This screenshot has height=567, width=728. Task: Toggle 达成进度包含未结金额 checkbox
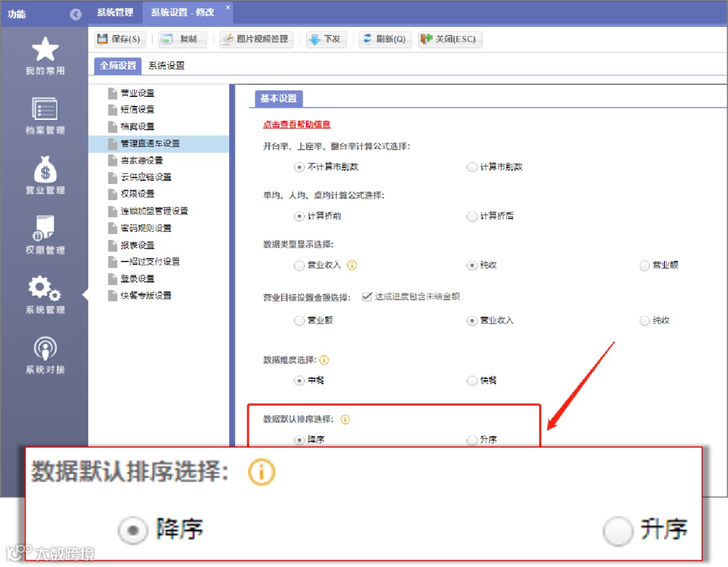367,297
